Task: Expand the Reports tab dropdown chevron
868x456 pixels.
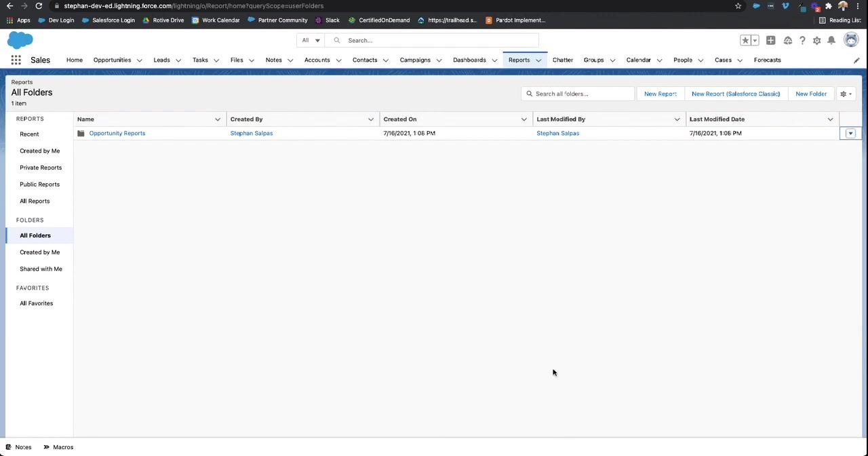Action: (x=538, y=60)
